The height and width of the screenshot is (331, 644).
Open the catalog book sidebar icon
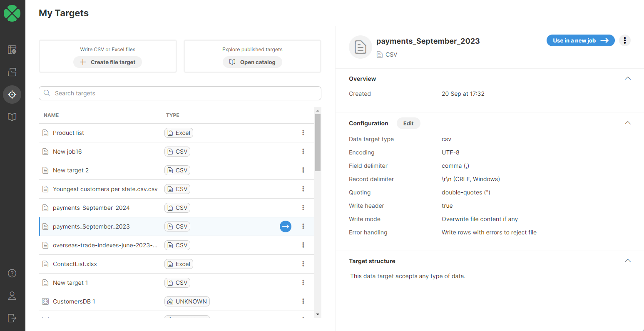[12, 117]
